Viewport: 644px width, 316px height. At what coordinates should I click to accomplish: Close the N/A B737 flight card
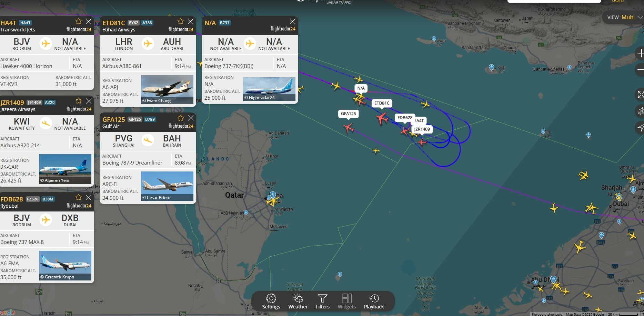[293, 21]
